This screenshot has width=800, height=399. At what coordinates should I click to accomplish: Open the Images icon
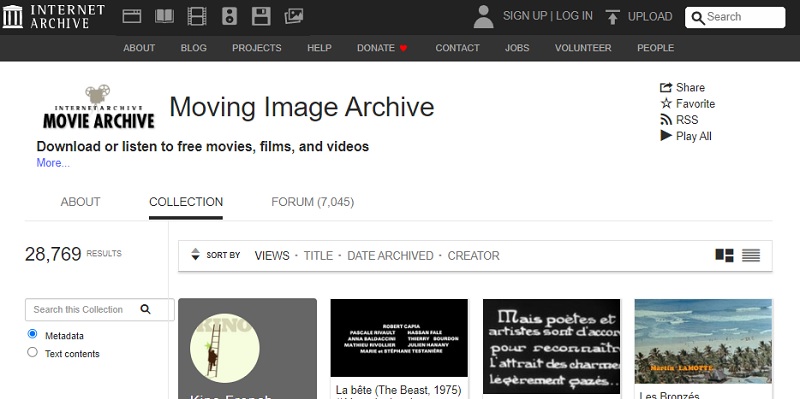[294, 16]
